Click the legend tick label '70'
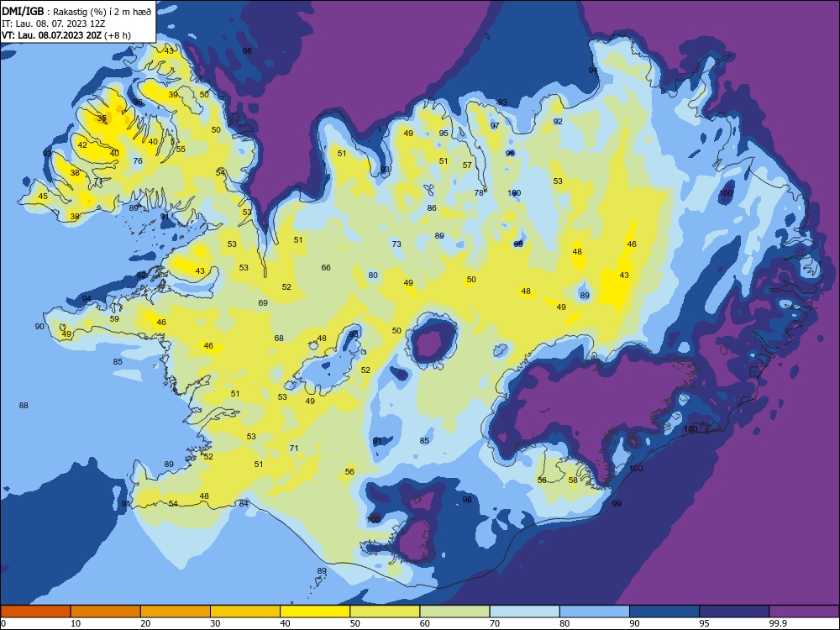 [495, 623]
